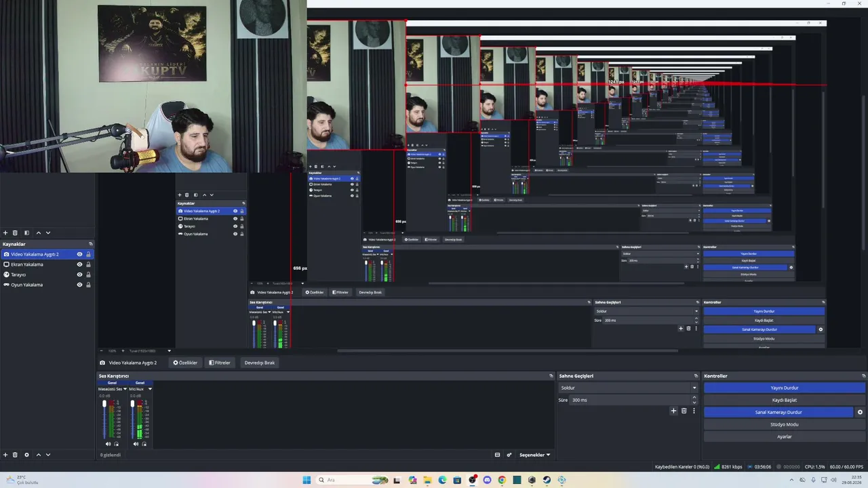Viewport: 868px width, 488px height.
Task: Open the Mic/Aux channel dropdown
Action: tap(150, 389)
